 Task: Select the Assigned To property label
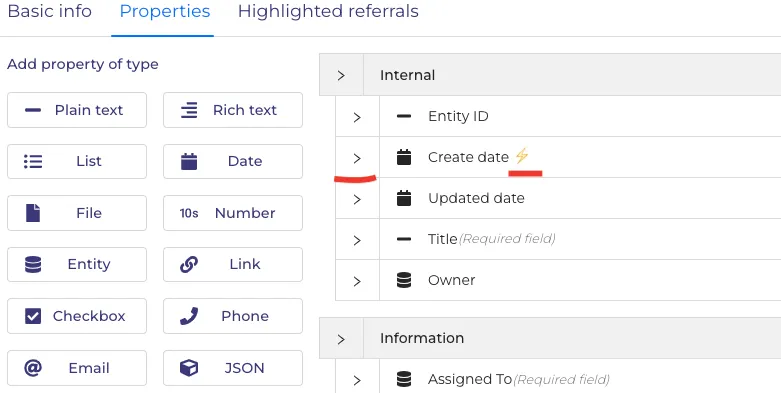point(470,380)
